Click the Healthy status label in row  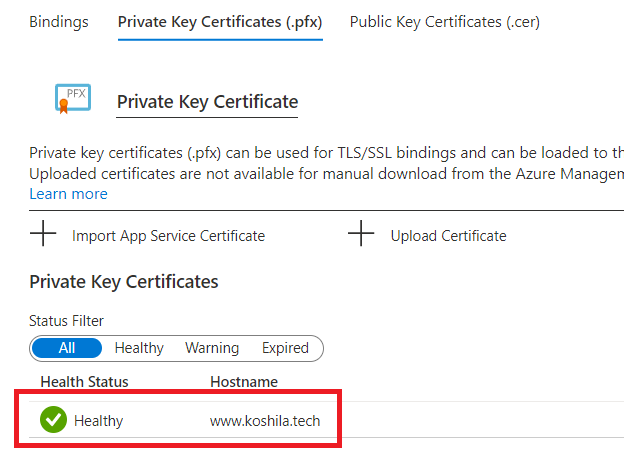[x=99, y=421]
